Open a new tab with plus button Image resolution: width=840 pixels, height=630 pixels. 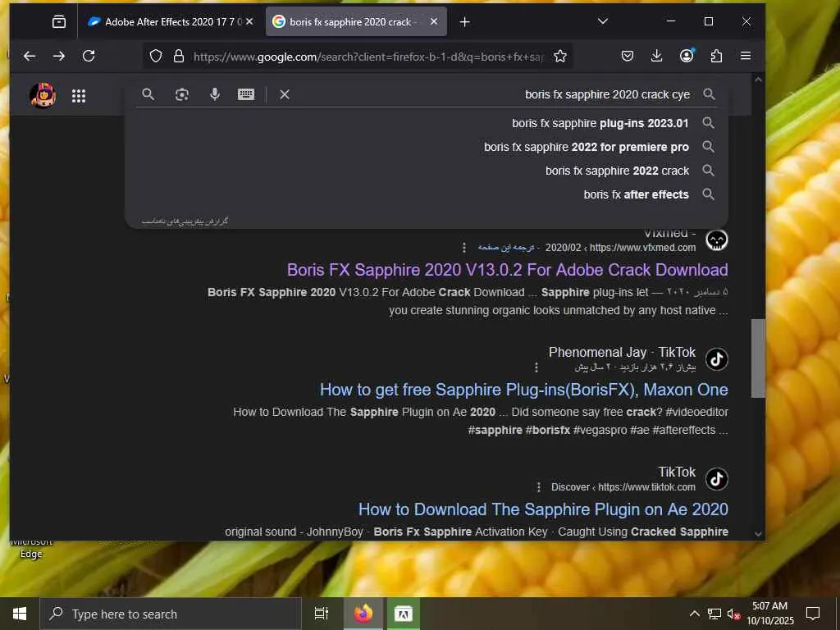pos(464,22)
